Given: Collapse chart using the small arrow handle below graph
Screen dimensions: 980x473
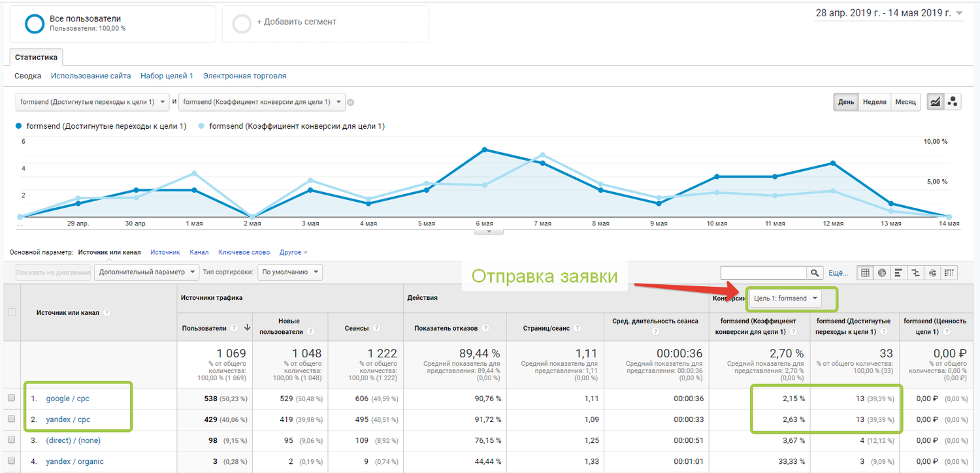Looking at the screenshot, I should pyautogui.click(x=490, y=231).
